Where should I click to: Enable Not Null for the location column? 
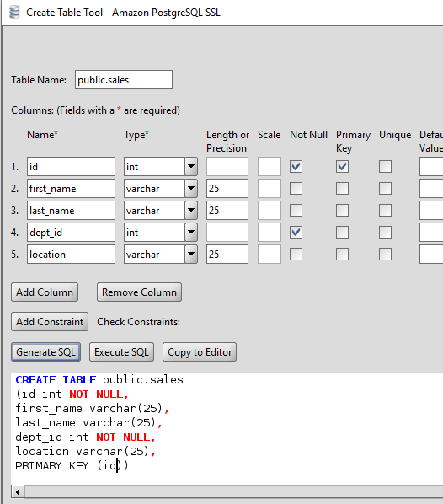click(x=296, y=255)
